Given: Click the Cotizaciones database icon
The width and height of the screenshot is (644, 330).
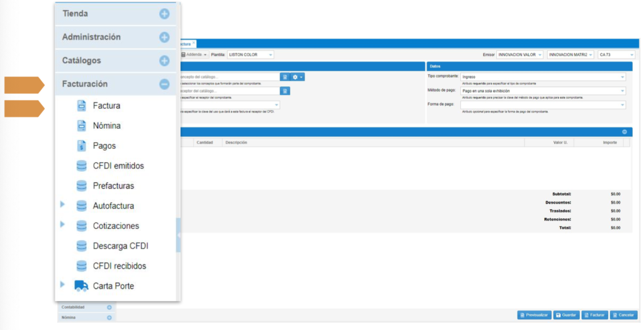Looking at the screenshot, I should pos(82,226).
